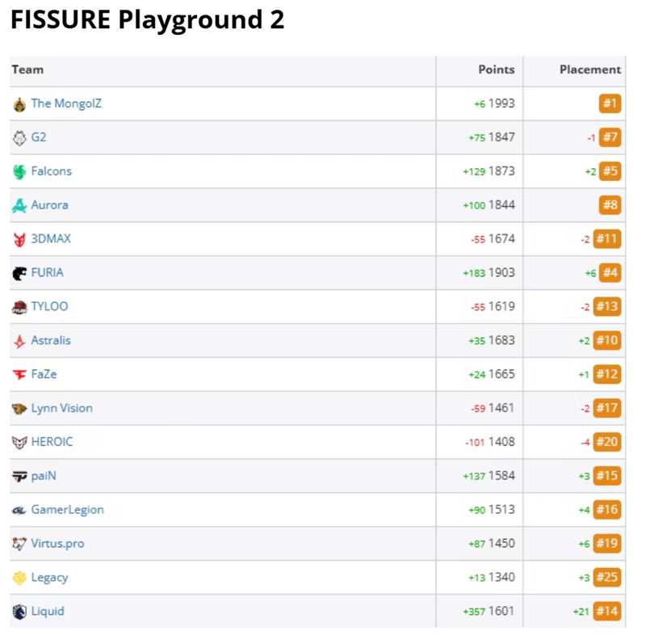Click the 3DMAX team logo
This screenshot has height=644, width=646.
(19, 239)
